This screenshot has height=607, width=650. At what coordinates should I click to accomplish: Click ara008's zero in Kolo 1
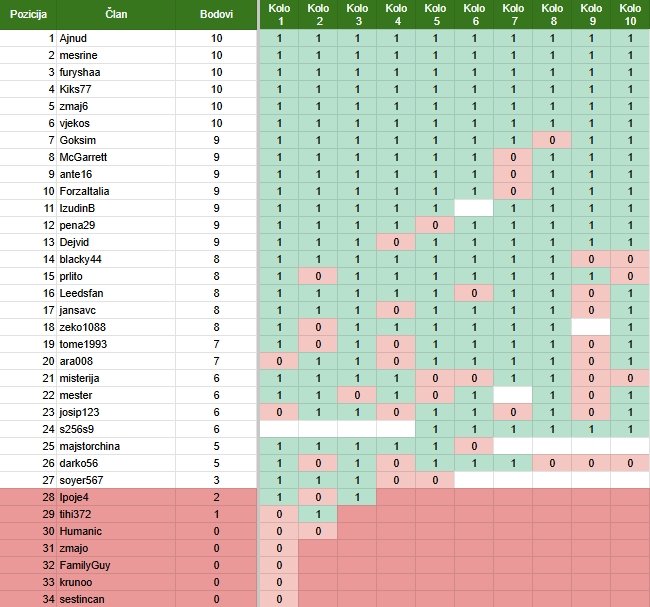pyautogui.click(x=280, y=361)
